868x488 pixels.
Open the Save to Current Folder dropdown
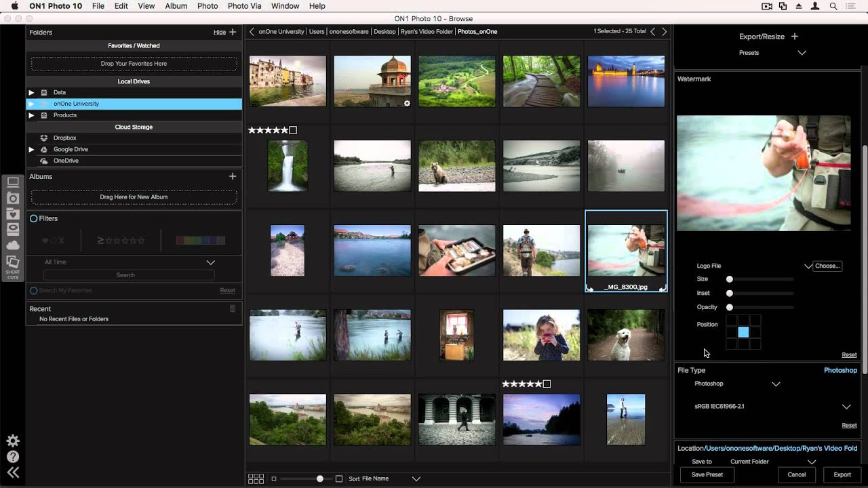click(811, 462)
